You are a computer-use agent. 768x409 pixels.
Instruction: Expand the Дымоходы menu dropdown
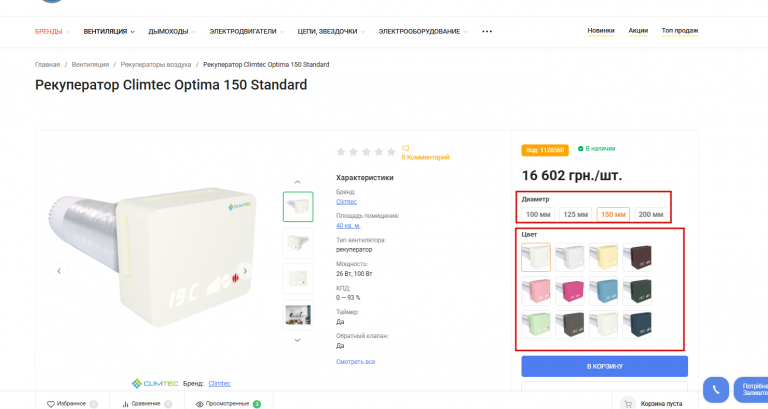tap(172, 31)
